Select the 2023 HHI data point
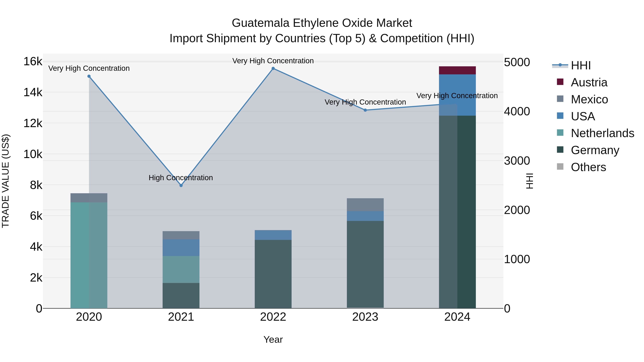 [x=365, y=110]
